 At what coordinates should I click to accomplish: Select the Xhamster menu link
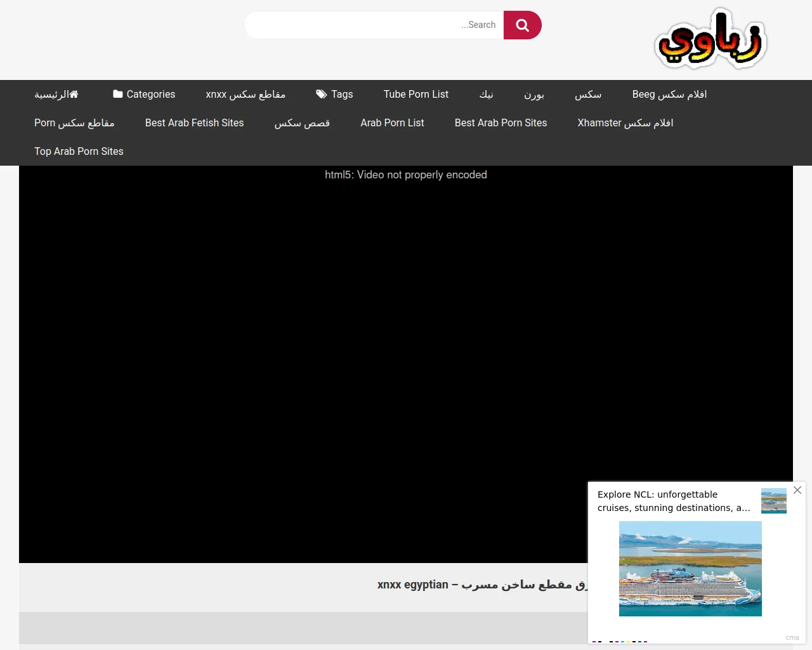point(625,123)
